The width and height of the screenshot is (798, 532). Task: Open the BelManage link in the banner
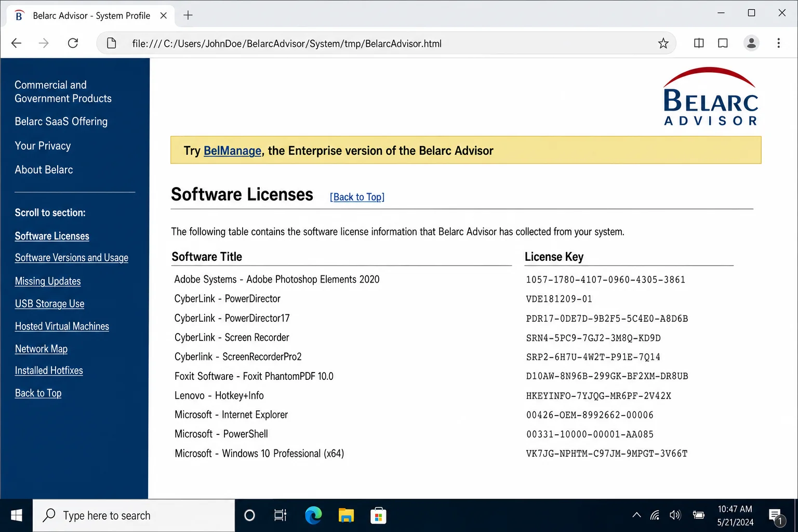(x=232, y=151)
